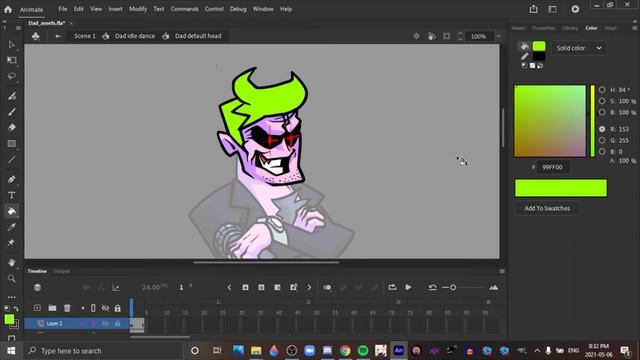Image resolution: width=640 pixels, height=360 pixels.
Task: Click the black stroke color swatch
Action: tap(539, 56)
